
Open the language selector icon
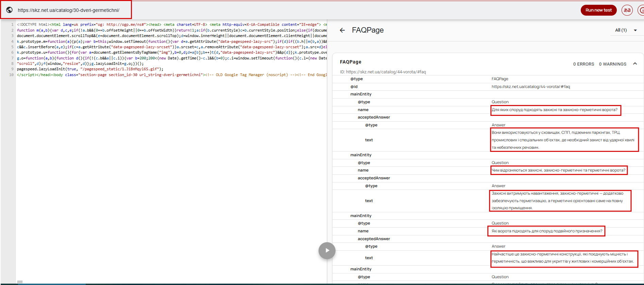click(x=627, y=10)
